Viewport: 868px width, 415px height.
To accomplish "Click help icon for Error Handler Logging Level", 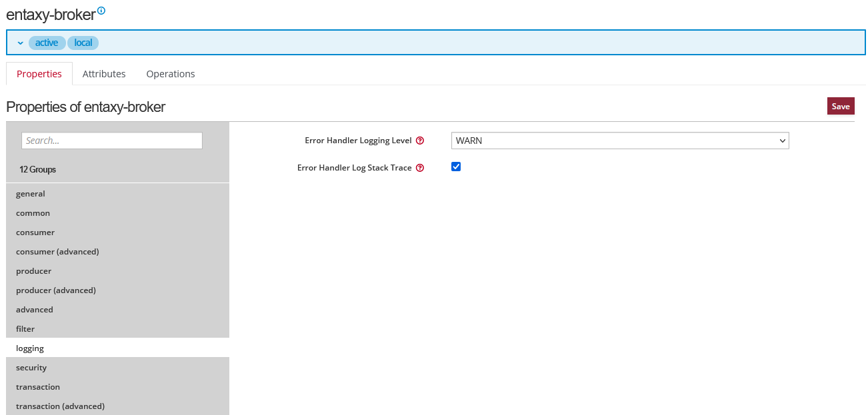I will point(420,141).
